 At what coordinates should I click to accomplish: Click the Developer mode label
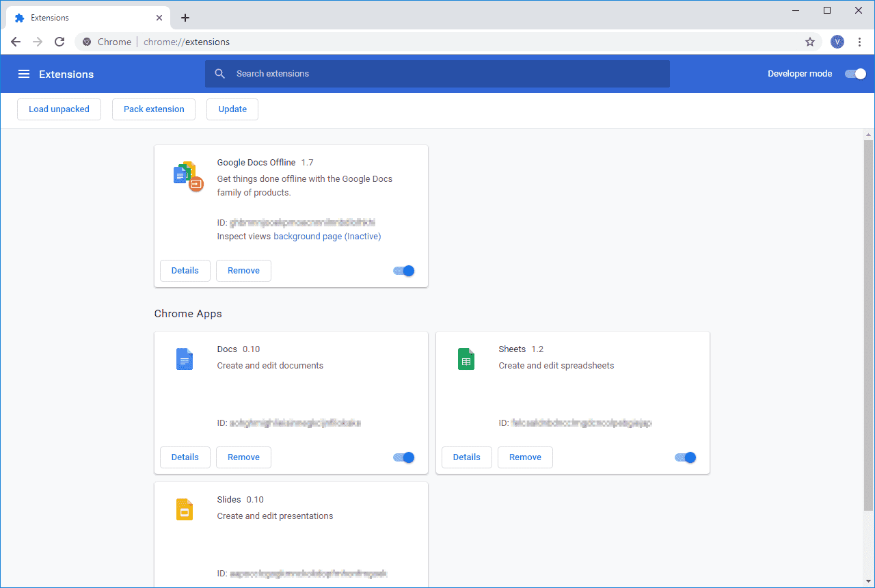800,74
